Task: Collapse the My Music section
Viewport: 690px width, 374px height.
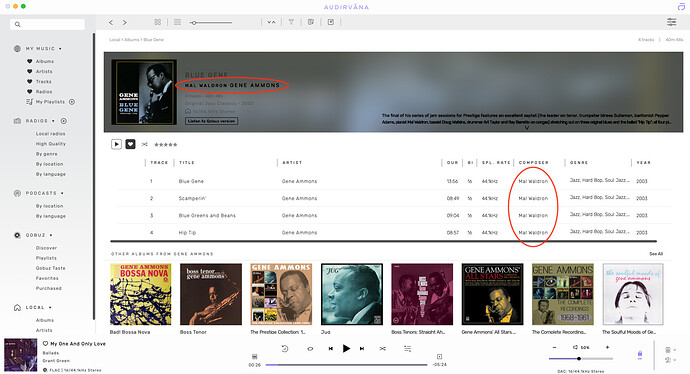Action: coord(60,49)
